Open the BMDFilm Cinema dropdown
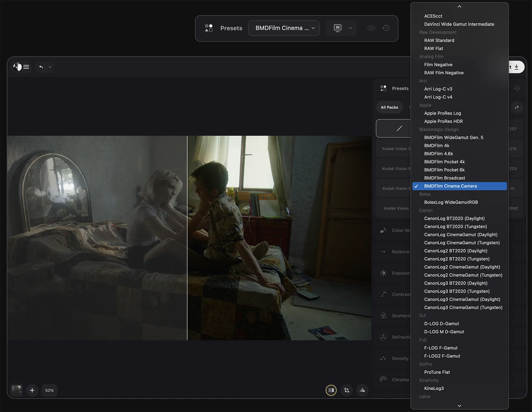Screen dimensions: 532x412 [284, 28]
